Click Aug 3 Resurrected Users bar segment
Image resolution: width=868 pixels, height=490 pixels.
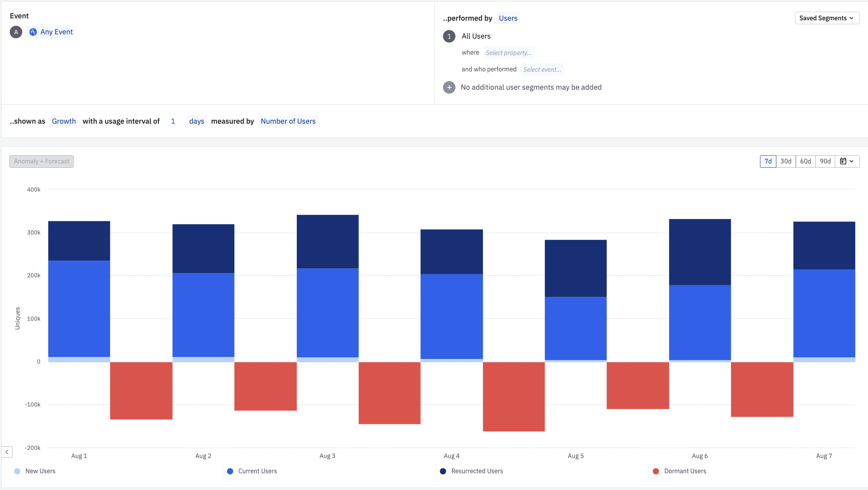coord(328,242)
